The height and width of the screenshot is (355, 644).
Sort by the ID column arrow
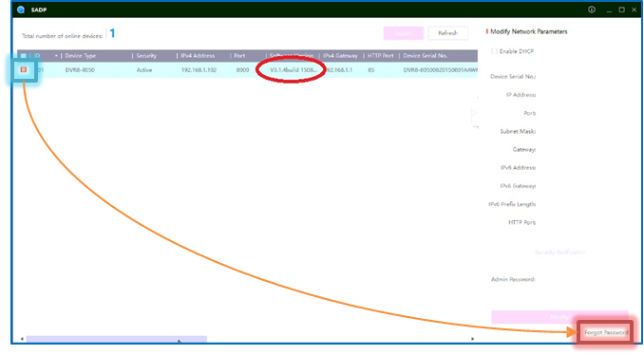pyautogui.click(x=56, y=56)
